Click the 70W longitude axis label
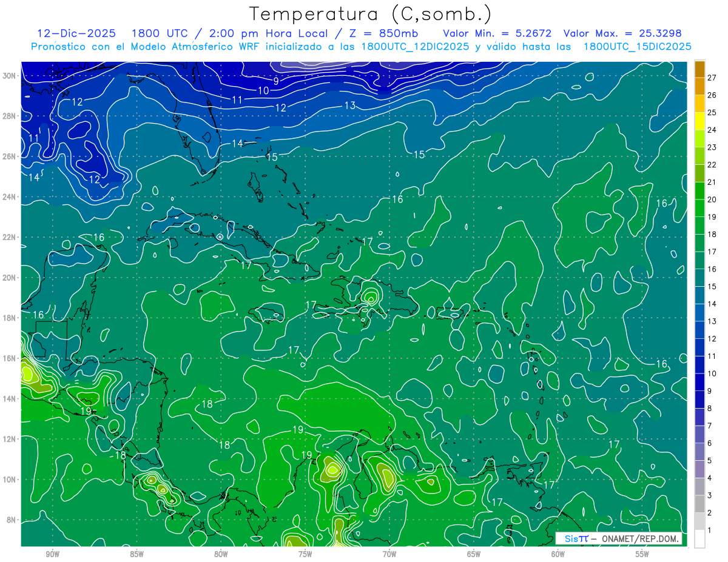 point(389,554)
